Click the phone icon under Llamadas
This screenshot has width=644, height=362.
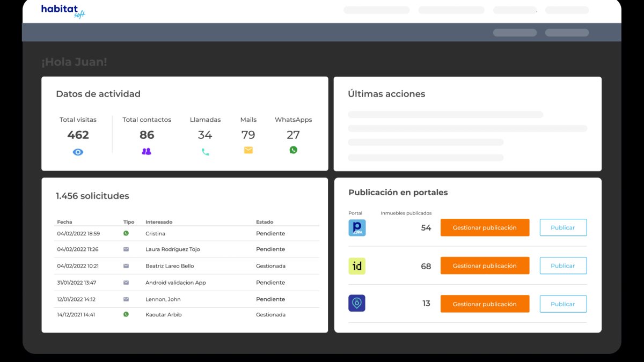click(x=205, y=152)
